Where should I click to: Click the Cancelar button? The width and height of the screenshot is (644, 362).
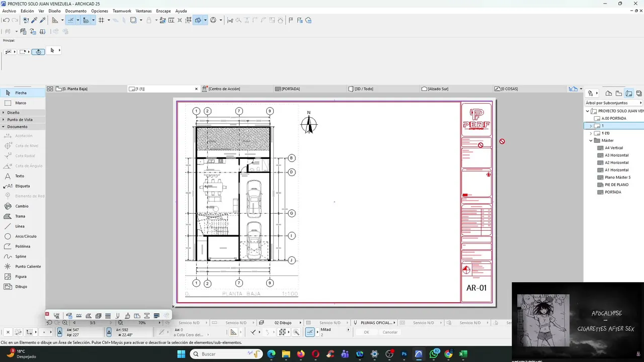(390, 332)
